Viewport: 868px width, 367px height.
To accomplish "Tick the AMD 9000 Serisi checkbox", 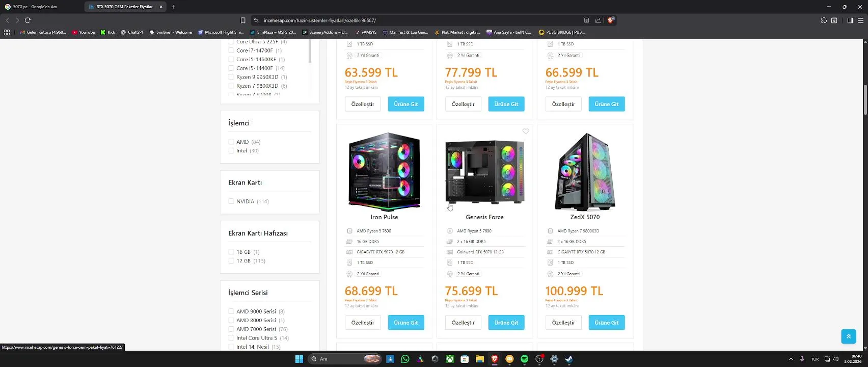I will [231, 311].
